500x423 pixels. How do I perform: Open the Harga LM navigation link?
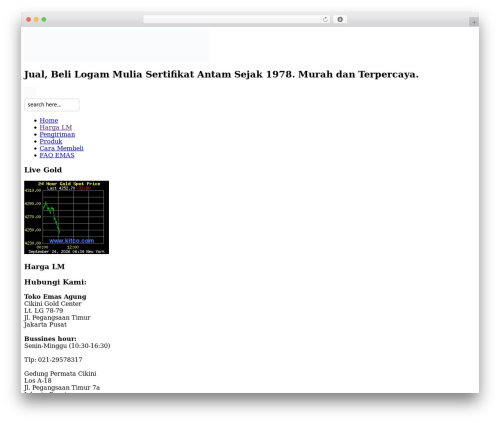point(56,127)
